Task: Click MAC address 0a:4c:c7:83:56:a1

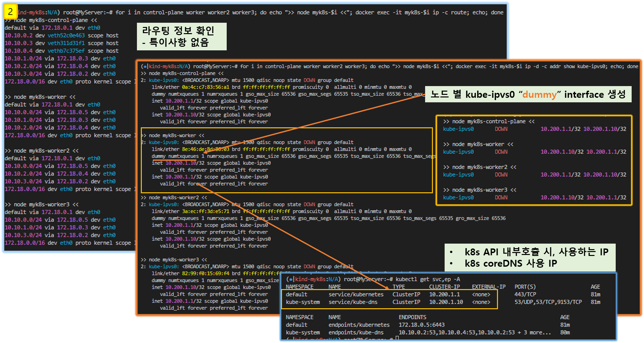Action: [206, 87]
